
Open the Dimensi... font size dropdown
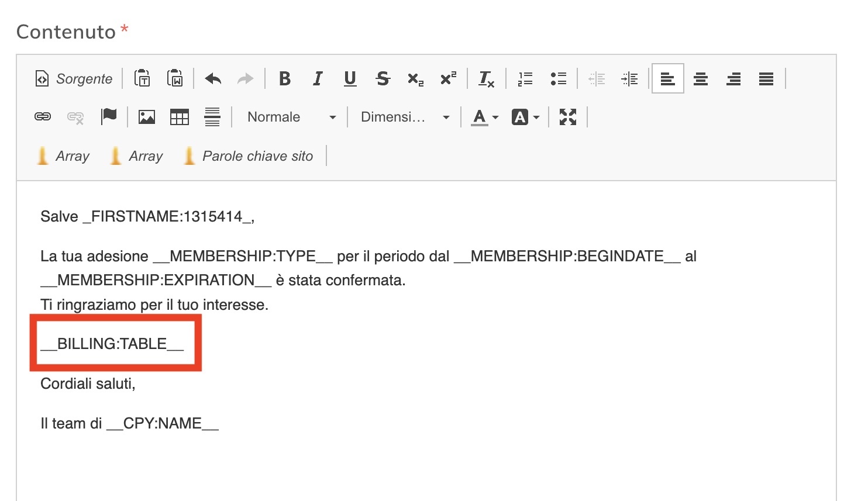coord(405,117)
